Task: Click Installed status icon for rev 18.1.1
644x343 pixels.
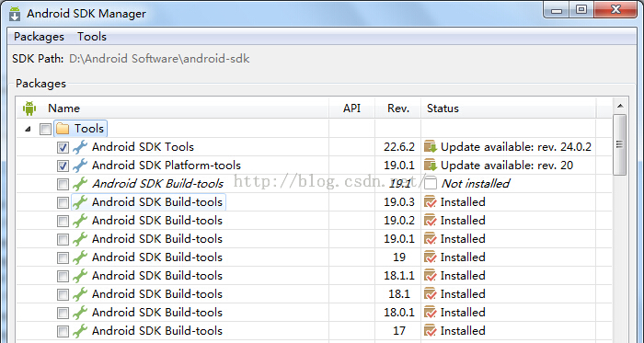Action: coord(431,276)
